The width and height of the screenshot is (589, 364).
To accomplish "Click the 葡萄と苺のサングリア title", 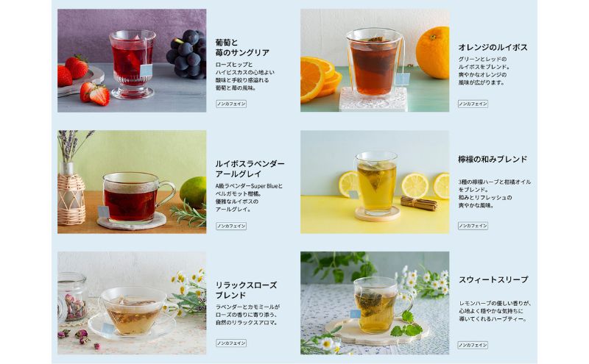I will 242,47.
